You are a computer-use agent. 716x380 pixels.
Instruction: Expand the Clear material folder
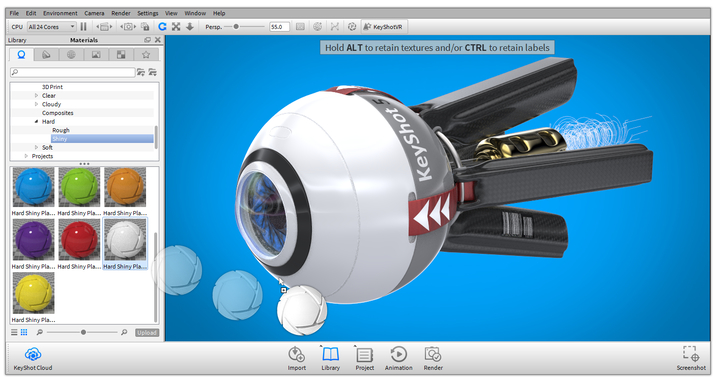tap(37, 95)
